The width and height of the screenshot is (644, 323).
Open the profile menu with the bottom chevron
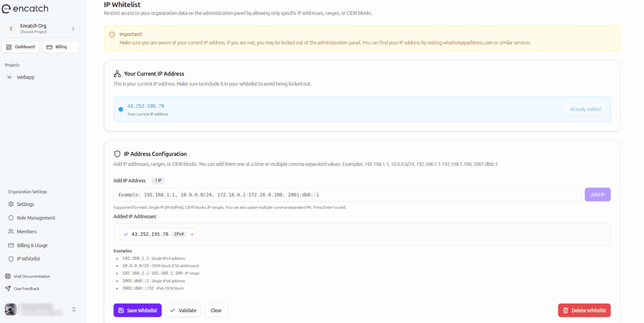[74, 309]
